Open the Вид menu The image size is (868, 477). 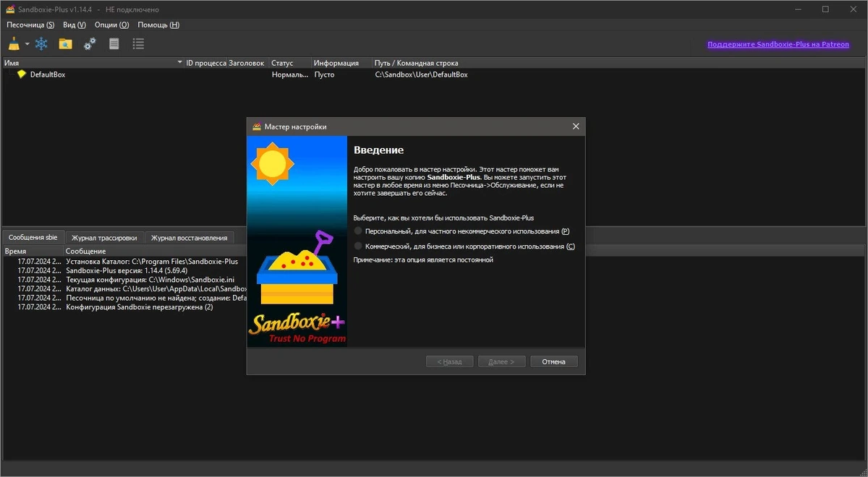[x=75, y=25]
